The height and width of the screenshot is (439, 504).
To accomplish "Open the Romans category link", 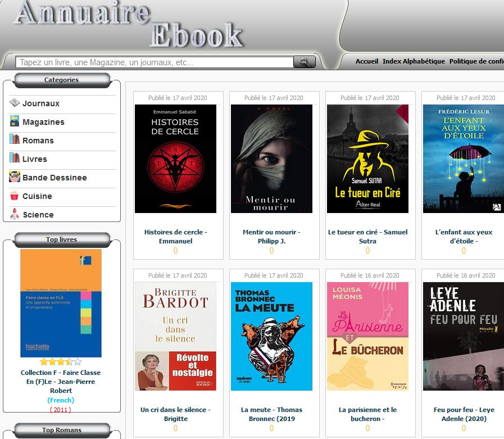I will tap(38, 141).
